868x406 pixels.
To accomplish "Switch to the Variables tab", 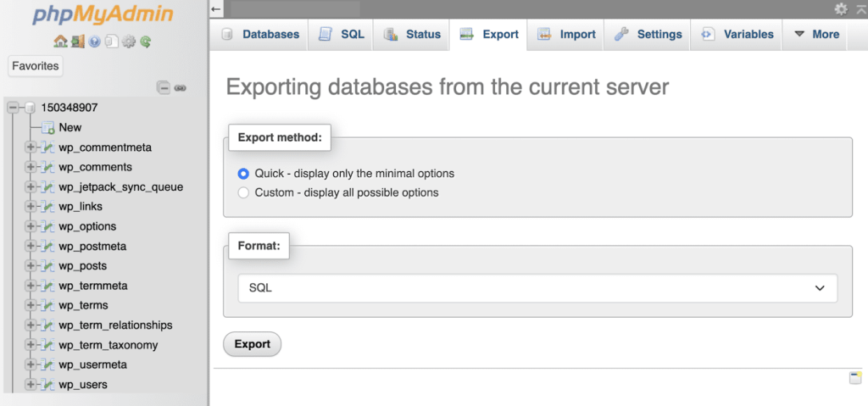I will coord(737,35).
